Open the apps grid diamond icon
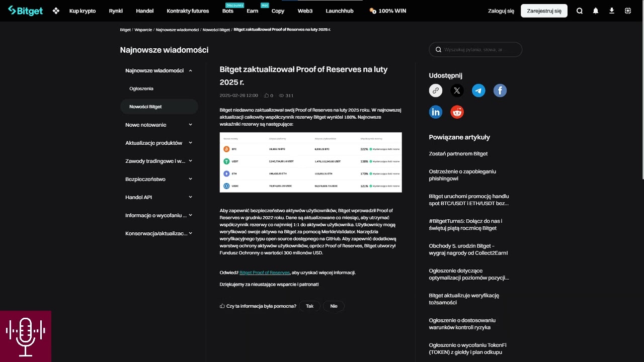The image size is (644, 362). click(x=56, y=11)
